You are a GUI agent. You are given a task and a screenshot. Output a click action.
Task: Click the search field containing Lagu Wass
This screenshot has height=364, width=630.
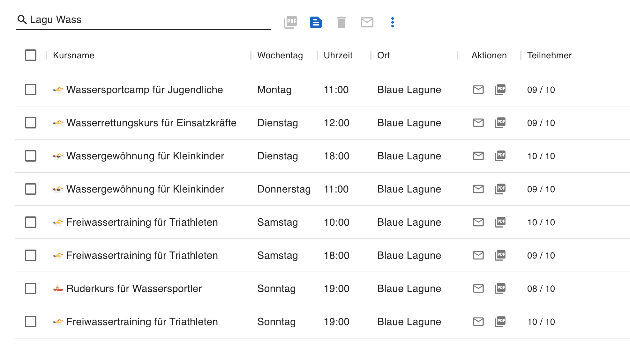(x=144, y=20)
